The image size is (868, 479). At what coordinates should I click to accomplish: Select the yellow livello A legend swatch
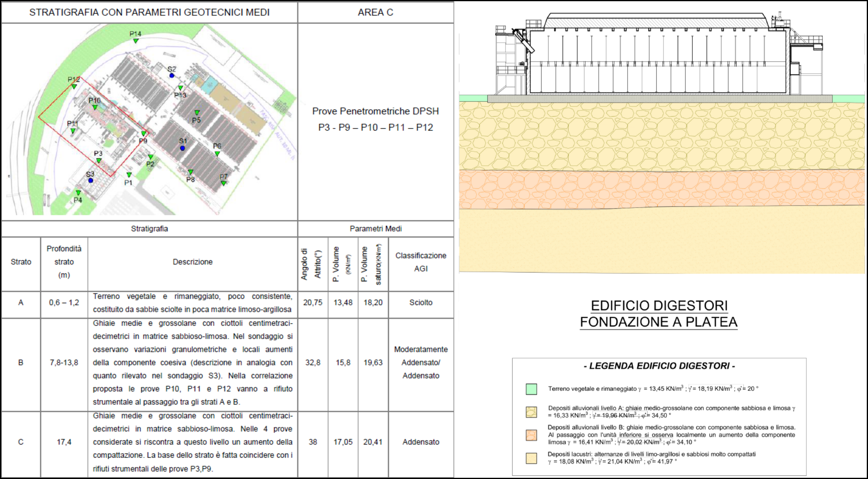click(531, 412)
